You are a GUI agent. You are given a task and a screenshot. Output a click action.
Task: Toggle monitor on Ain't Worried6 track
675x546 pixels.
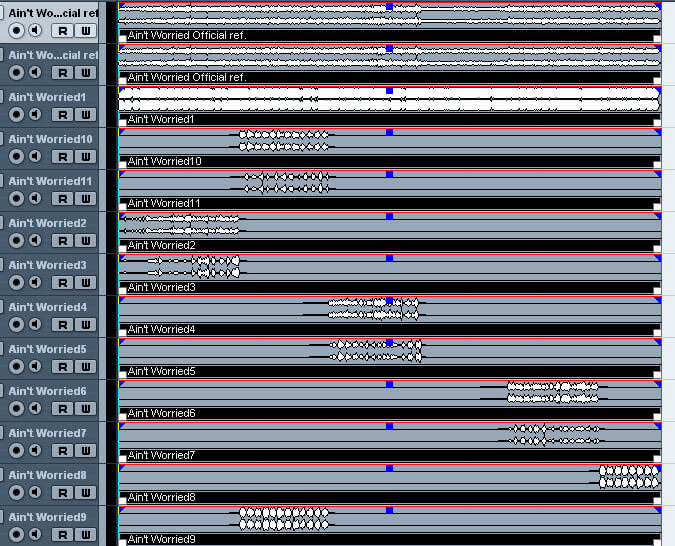point(35,408)
